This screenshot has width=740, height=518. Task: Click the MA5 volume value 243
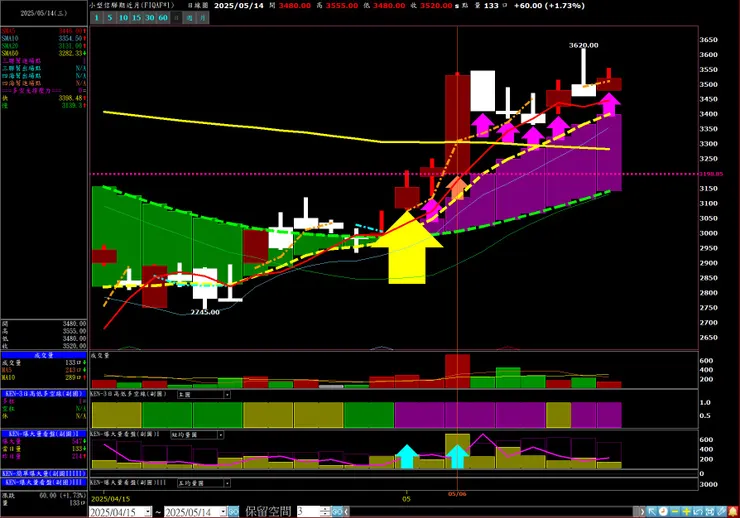pyautogui.click(x=72, y=370)
